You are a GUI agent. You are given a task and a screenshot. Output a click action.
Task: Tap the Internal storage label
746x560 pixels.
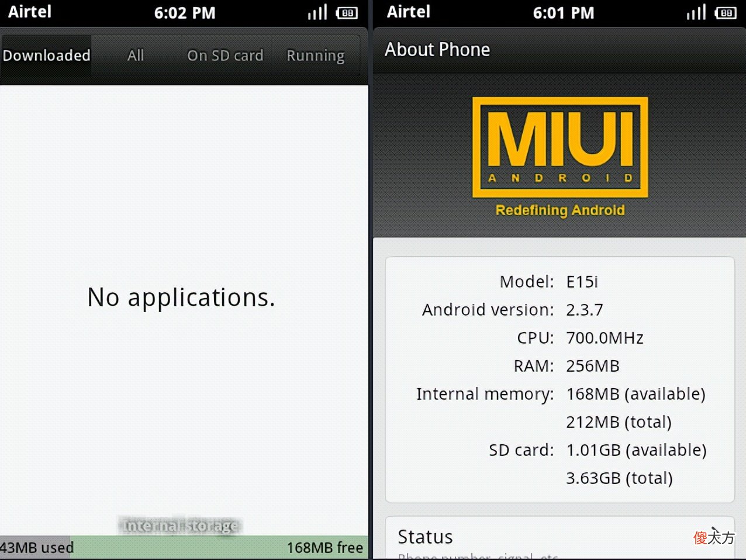point(181,526)
